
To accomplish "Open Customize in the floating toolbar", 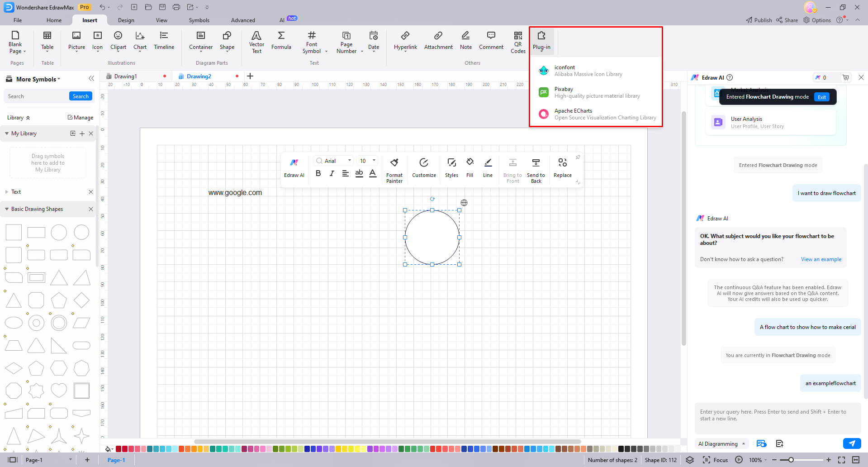I will pos(424,167).
